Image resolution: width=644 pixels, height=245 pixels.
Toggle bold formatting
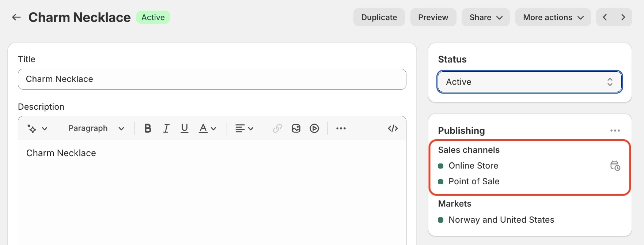pos(148,128)
